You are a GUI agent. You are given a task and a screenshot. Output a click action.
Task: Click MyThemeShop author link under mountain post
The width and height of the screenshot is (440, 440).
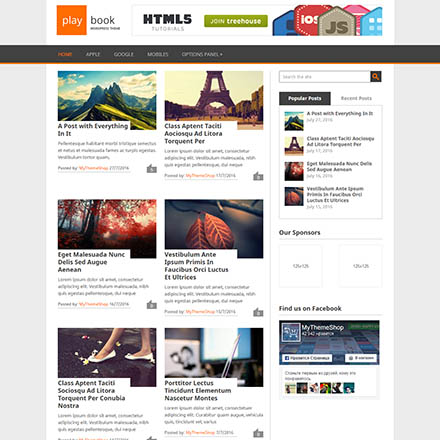(93, 168)
